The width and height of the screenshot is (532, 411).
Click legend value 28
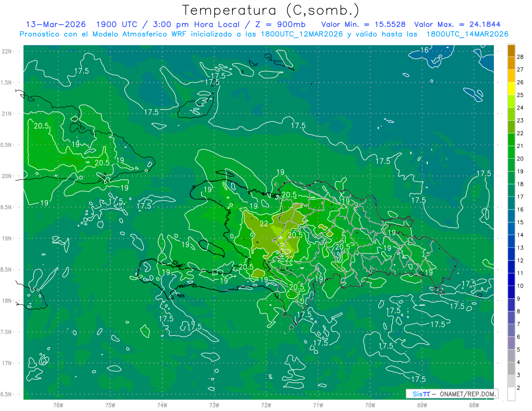[520, 57]
